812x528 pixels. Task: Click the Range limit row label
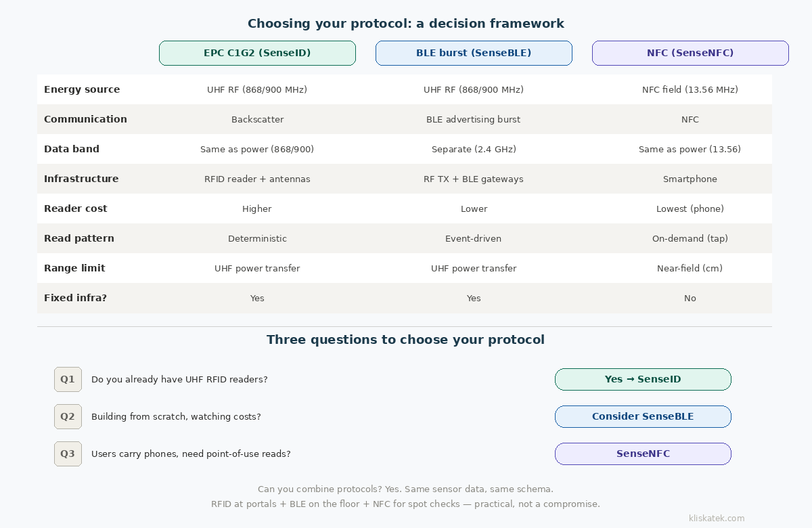[x=74, y=268]
